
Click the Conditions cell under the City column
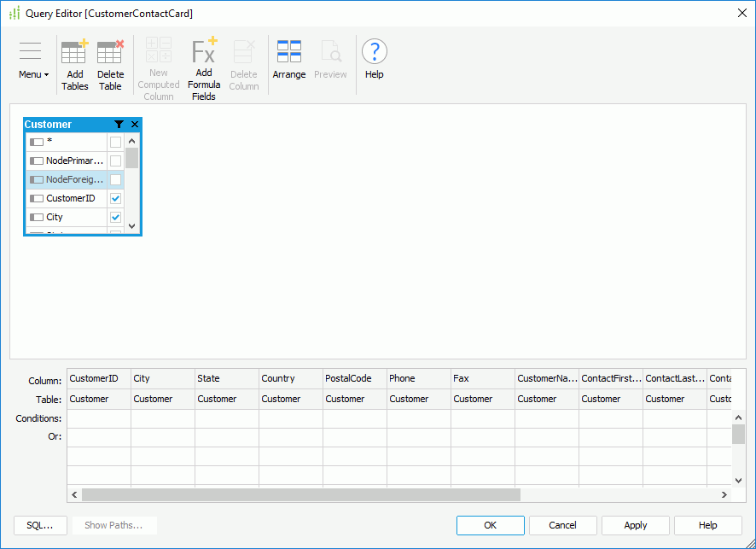(162, 418)
